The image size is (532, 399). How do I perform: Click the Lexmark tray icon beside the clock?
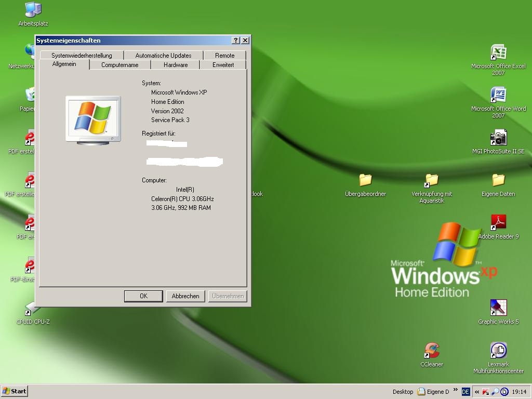504,392
